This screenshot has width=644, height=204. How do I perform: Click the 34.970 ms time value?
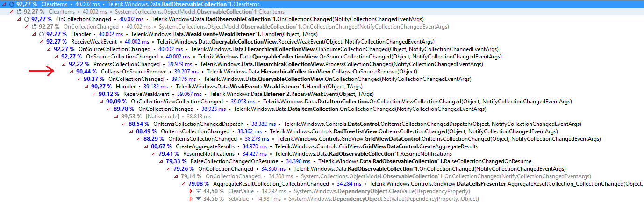tap(254, 146)
